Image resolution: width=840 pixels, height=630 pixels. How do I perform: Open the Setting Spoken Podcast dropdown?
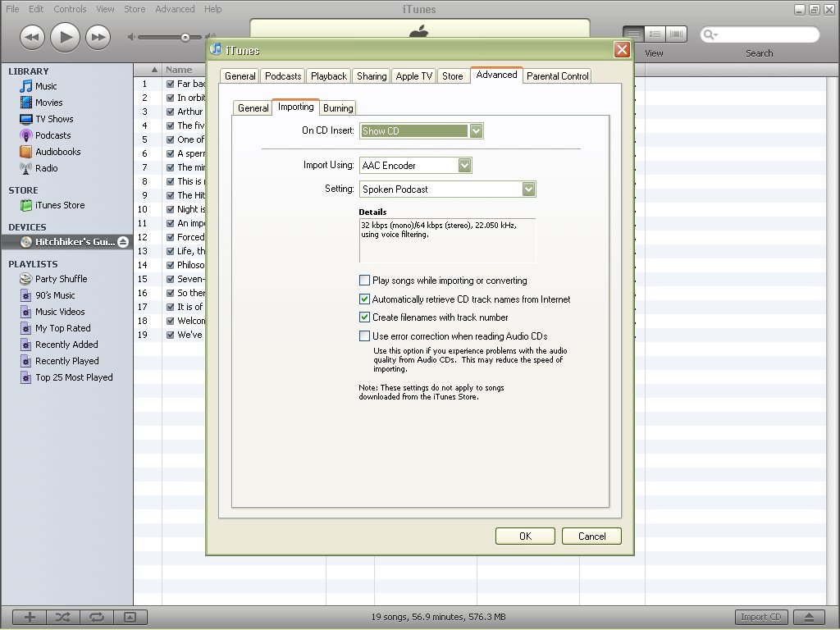pos(448,189)
